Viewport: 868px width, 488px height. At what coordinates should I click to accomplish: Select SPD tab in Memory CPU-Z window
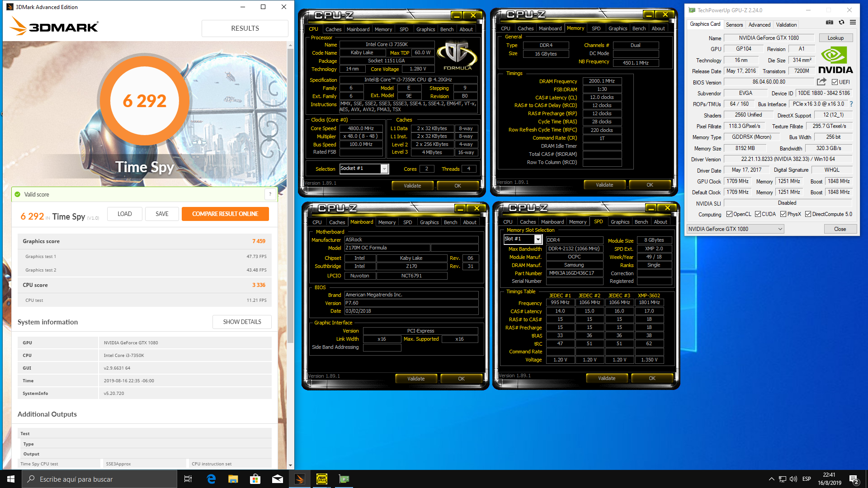point(596,28)
